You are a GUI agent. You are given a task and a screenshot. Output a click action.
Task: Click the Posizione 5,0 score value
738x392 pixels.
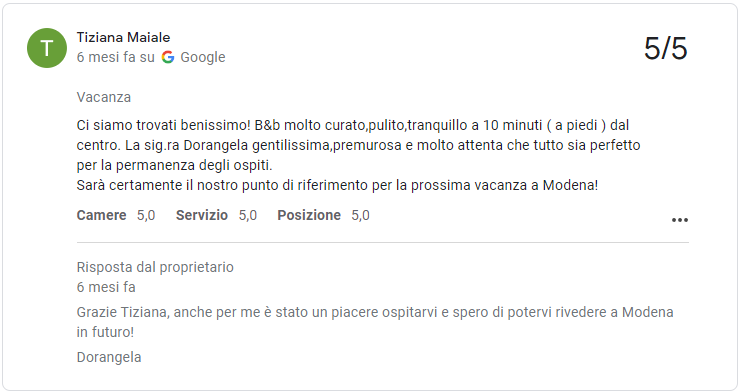click(x=361, y=215)
